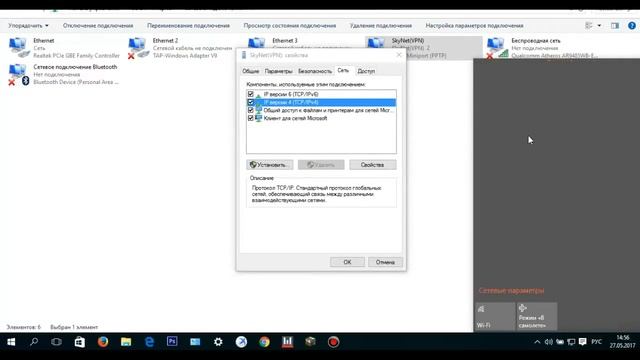640x360 pixels.
Task: Open the Help question mark icon
Action: point(632,25)
